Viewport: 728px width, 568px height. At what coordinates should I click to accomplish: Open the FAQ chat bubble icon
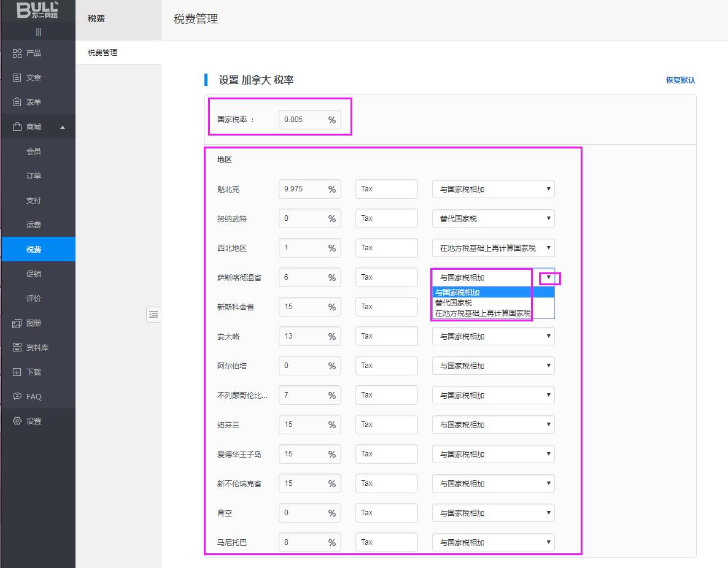17,397
